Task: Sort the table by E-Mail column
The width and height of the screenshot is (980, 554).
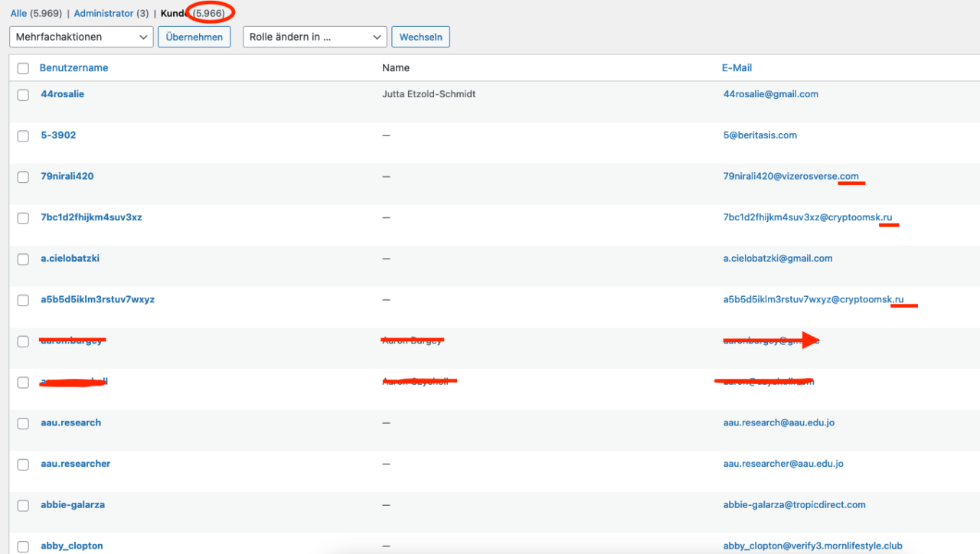Action: click(x=737, y=67)
